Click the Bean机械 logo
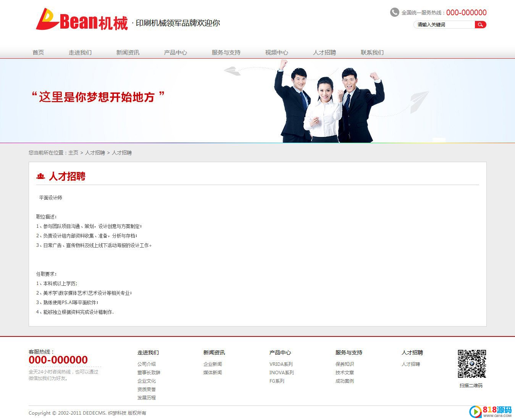515x420 pixels. 82,20
